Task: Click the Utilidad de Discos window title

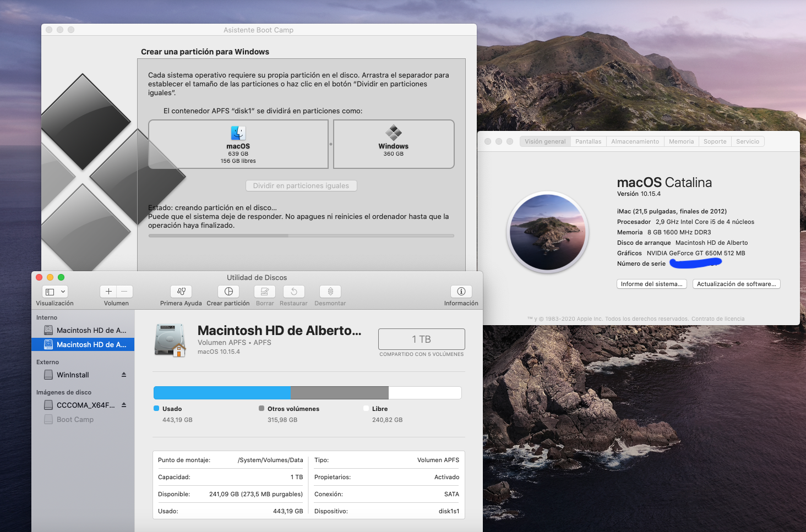Action: click(257, 277)
